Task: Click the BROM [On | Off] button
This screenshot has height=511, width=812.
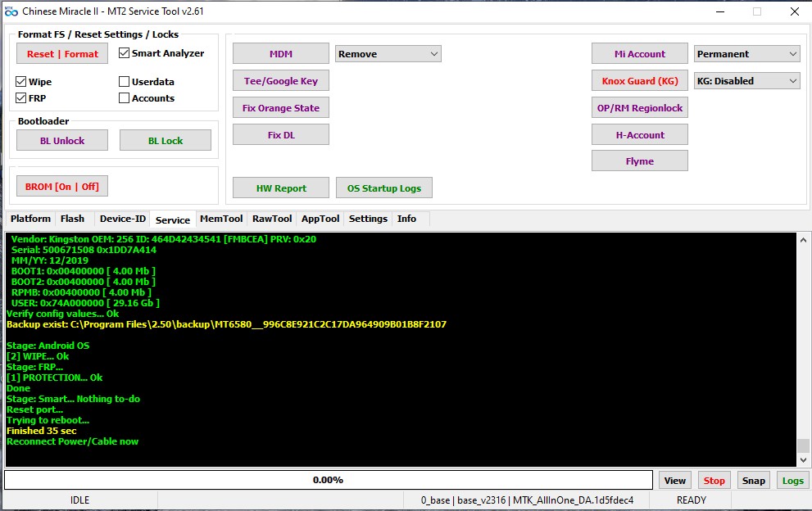Action: point(62,187)
